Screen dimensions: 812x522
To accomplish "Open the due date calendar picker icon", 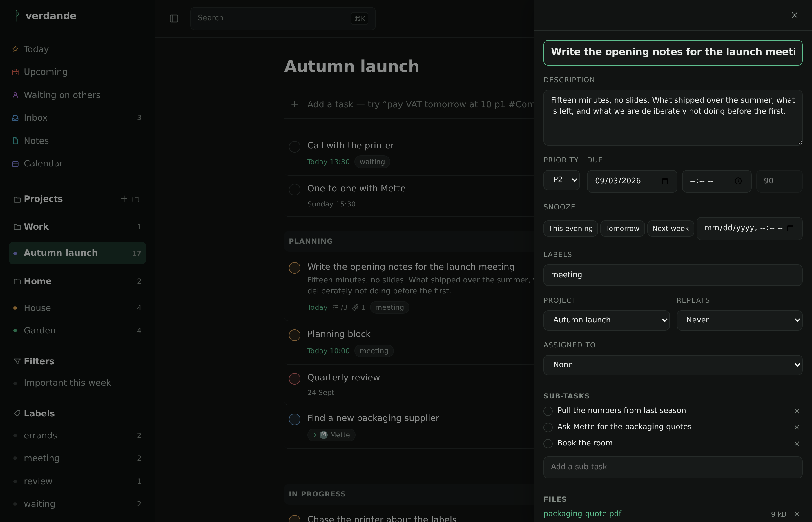I will 665,181.
